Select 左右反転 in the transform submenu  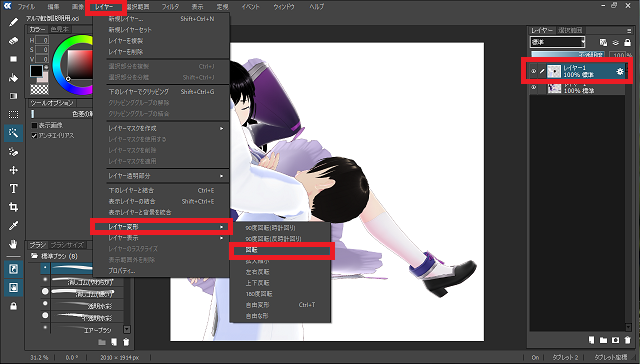(x=257, y=272)
